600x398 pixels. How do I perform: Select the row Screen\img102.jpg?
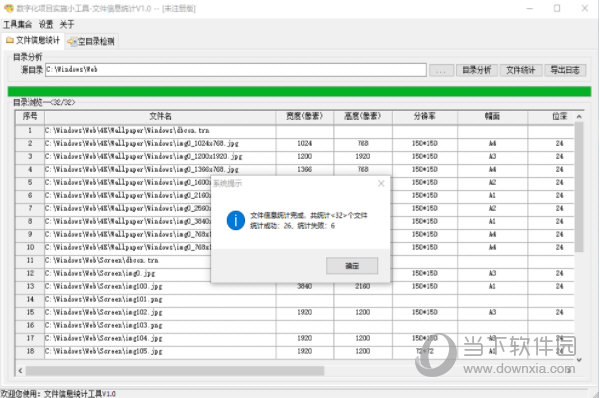295,313
